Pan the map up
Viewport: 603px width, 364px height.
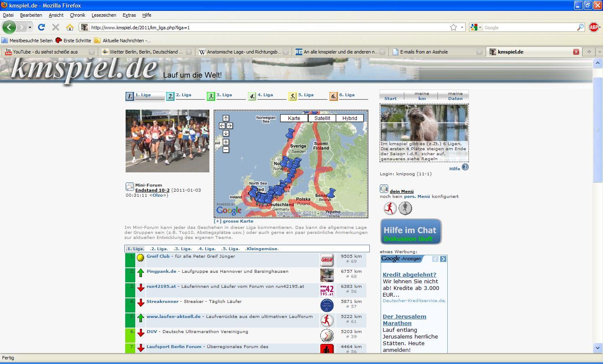[226, 118]
